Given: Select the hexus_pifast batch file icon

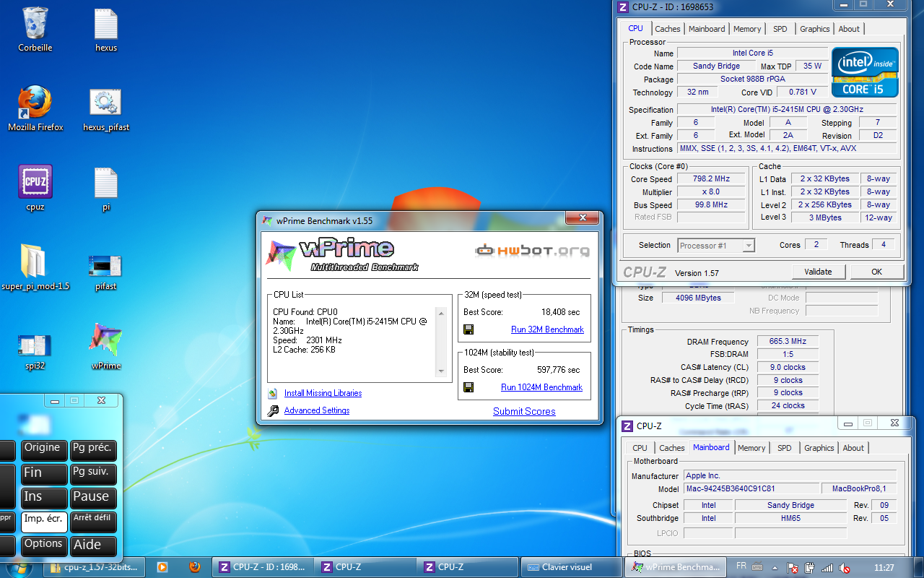Looking at the screenshot, I should (x=106, y=109).
